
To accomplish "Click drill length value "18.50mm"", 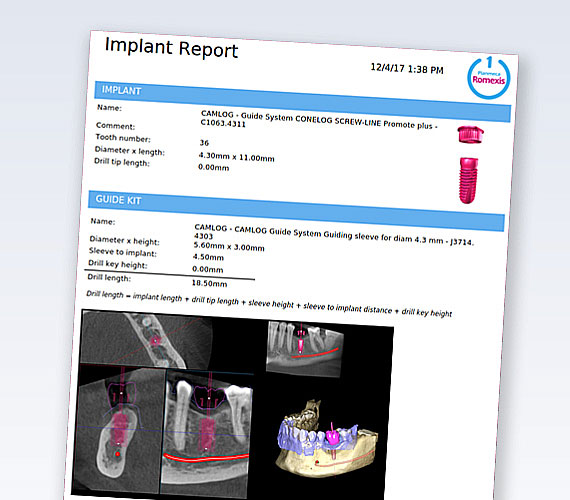I will (209, 283).
